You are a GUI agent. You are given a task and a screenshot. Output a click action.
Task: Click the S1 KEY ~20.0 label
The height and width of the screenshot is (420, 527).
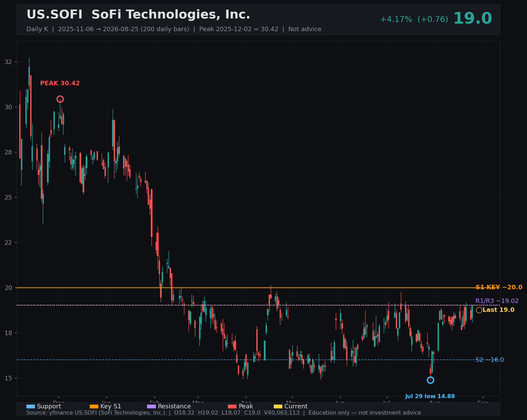click(499, 287)
